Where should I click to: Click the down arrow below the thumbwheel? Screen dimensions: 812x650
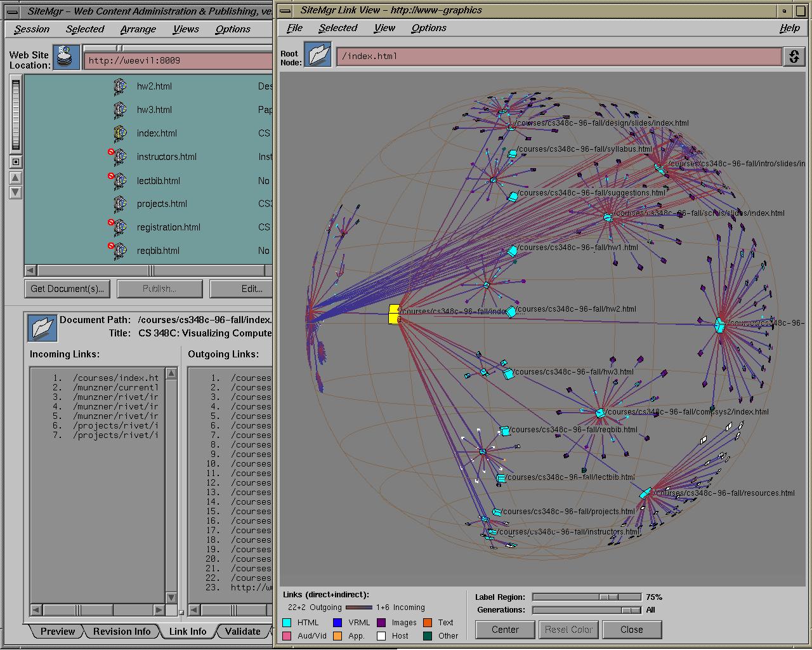click(16, 192)
